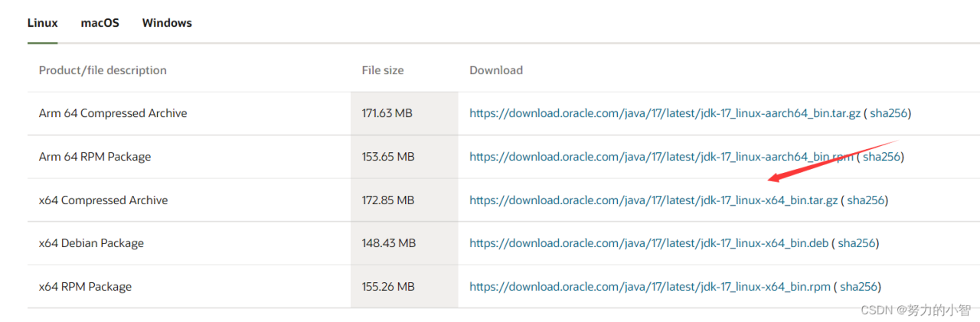Switch to the Linux tab

[x=42, y=23]
